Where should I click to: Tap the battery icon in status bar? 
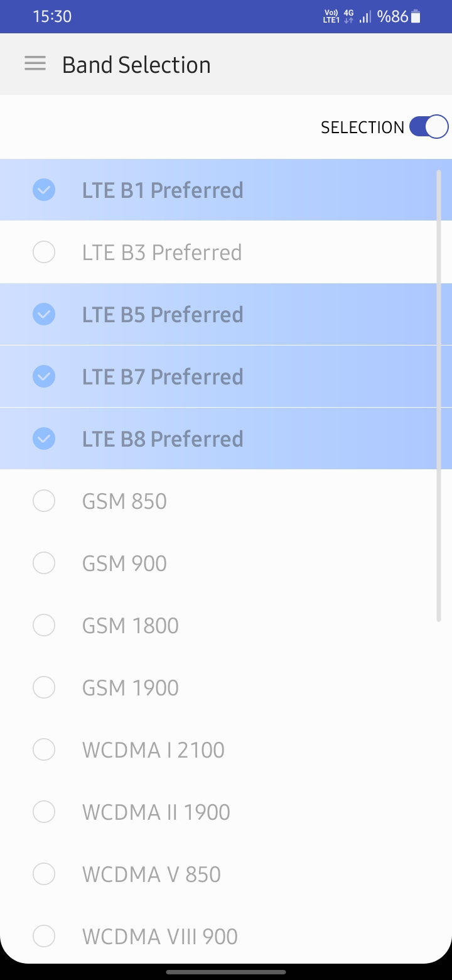[416, 17]
